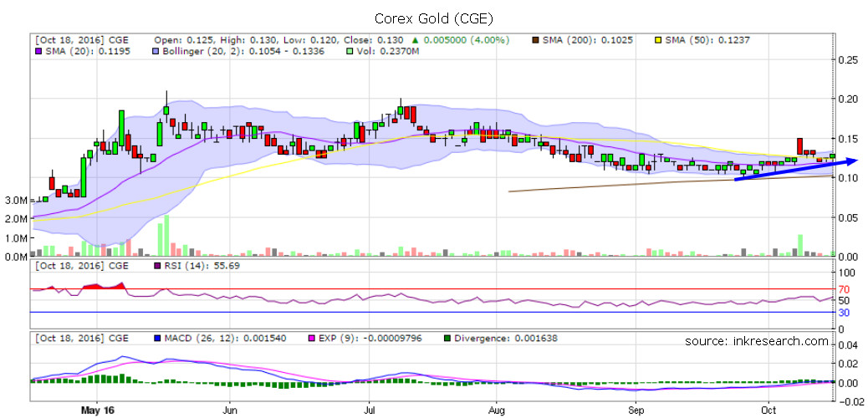Click the 0.04 MACD axis label
The image size is (868, 418).
pyautogui.click(x=848, y=345)
